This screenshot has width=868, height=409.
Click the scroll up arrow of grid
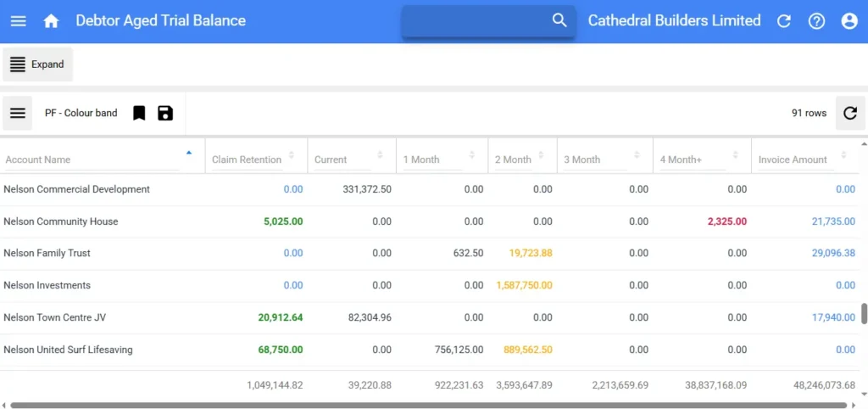(x=864, y=143)
